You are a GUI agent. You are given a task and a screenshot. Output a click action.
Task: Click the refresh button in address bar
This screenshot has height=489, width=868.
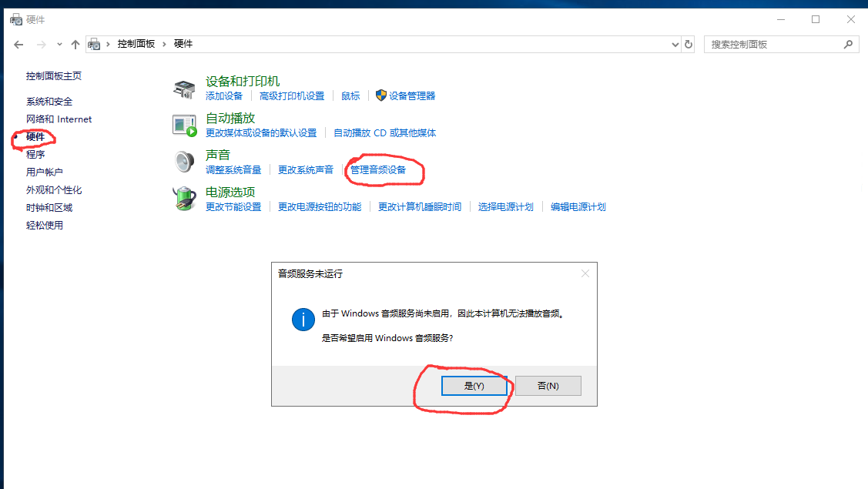point(689,45)
